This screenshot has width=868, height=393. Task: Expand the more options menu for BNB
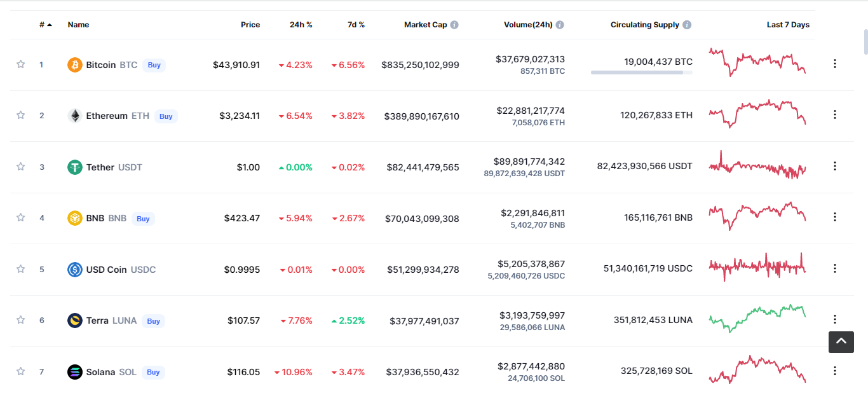[835, 217]
